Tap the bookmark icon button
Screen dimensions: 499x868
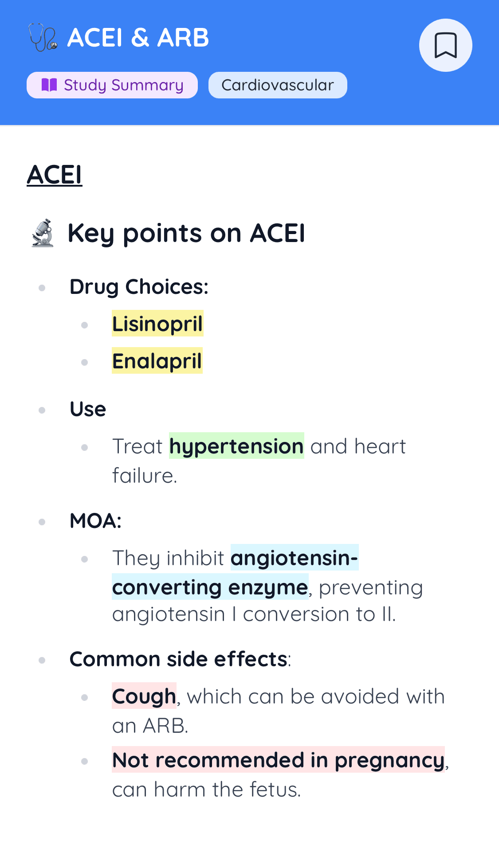pos(445,45)
